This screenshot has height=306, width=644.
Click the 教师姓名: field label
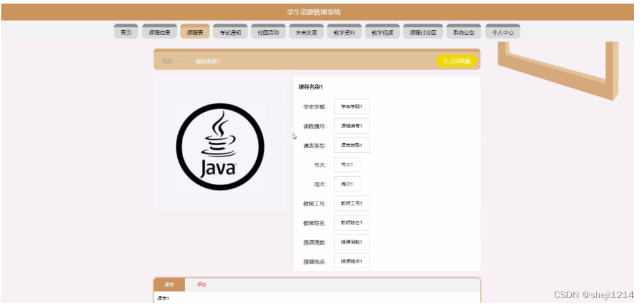(x=315, y=223)
